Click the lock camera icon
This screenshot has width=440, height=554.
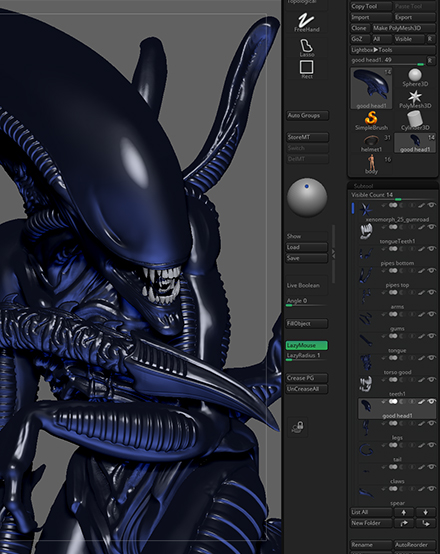[298, 427]
